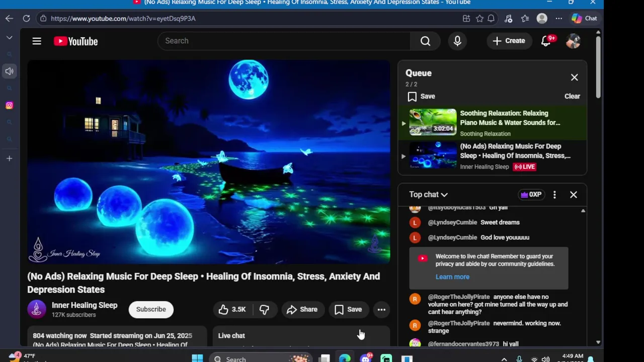Open the Learn more chat guidelines link

coord(452,277)
